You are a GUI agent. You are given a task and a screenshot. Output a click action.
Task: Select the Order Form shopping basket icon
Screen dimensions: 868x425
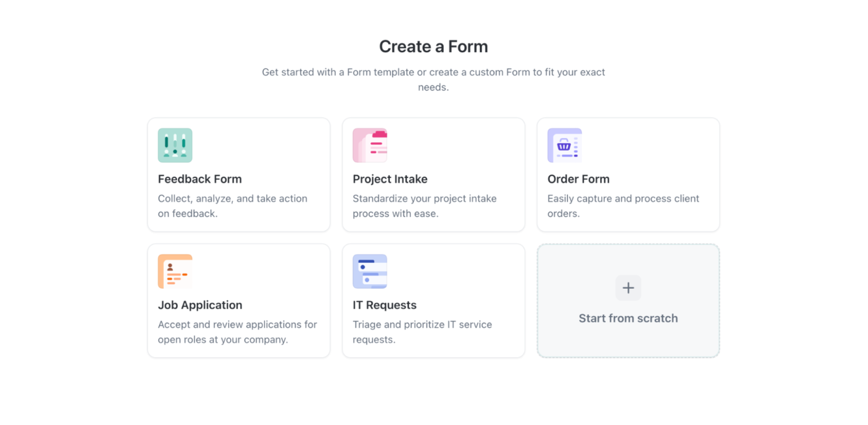[565, 145]
